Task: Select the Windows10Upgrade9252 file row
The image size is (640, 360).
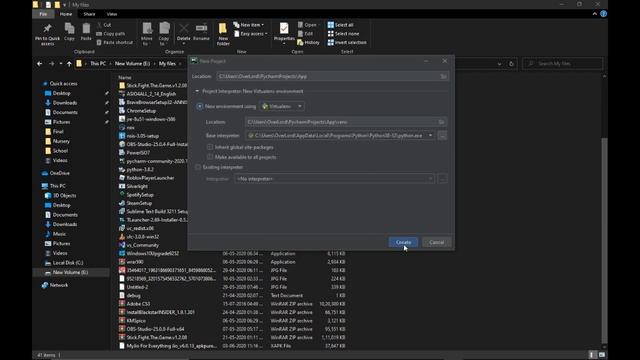Action: 232,254
